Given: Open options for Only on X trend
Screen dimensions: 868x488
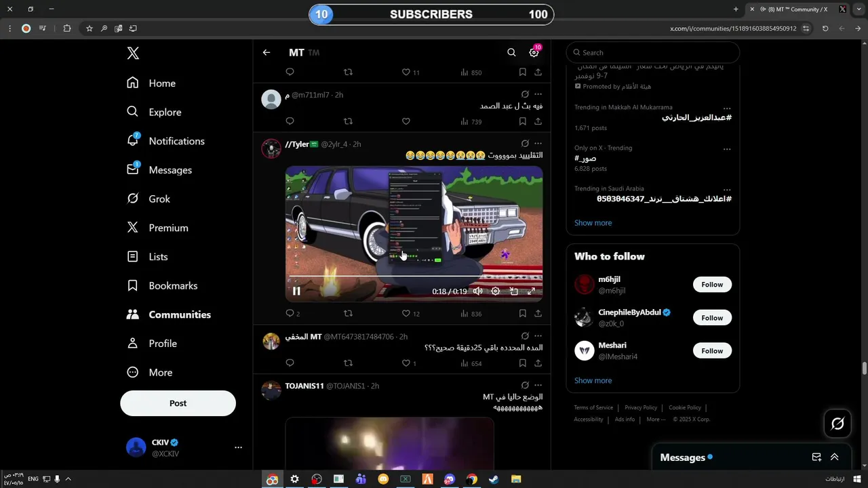Looking at the screenshot, I should (727, 148).
